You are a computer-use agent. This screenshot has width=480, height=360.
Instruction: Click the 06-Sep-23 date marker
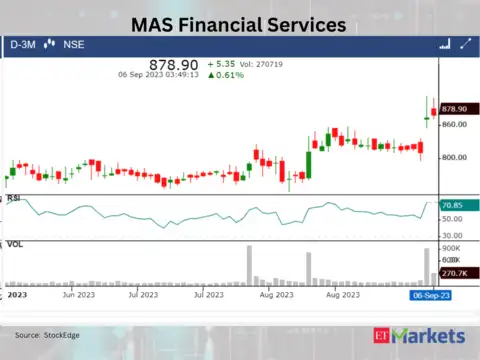point(431,295)
